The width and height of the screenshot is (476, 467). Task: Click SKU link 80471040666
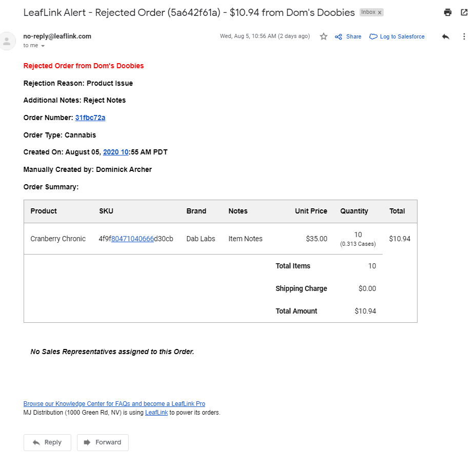point(133,239)
